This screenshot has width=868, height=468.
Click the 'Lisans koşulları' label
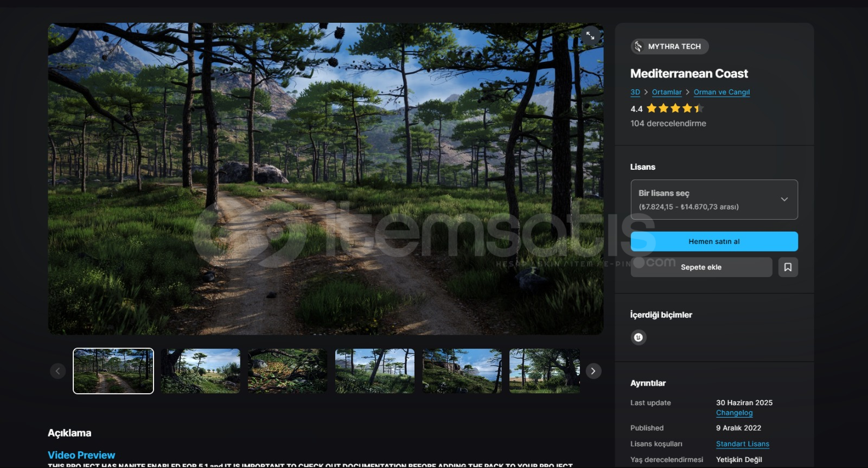point(656,444)
